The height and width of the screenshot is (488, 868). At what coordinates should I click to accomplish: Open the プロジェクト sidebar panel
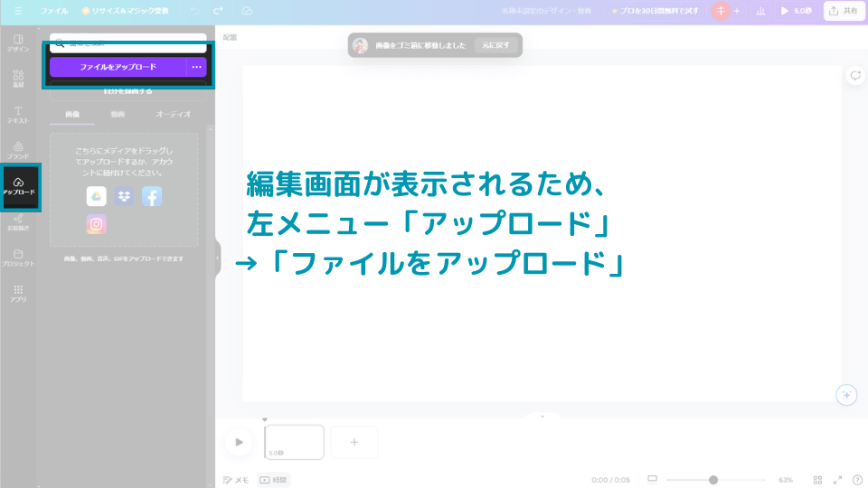point(18,258)
